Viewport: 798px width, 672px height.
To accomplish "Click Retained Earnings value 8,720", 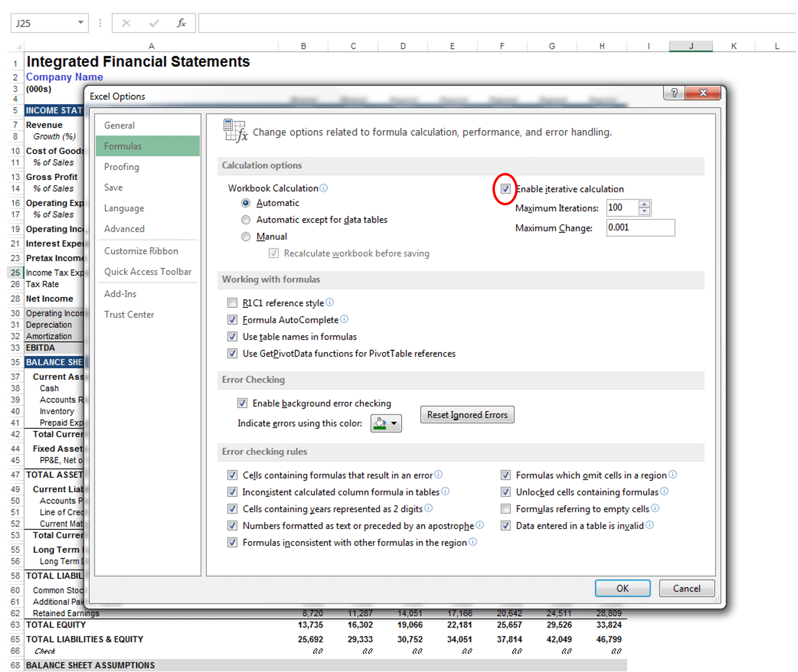I will coord(312,614).
